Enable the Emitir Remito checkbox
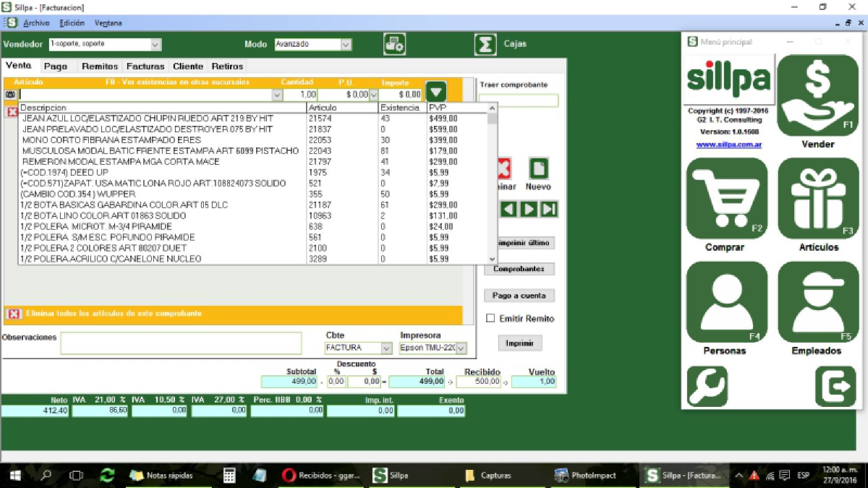This screenshot has width=868, height=488. pyautogui.click(x=491, y=318)
